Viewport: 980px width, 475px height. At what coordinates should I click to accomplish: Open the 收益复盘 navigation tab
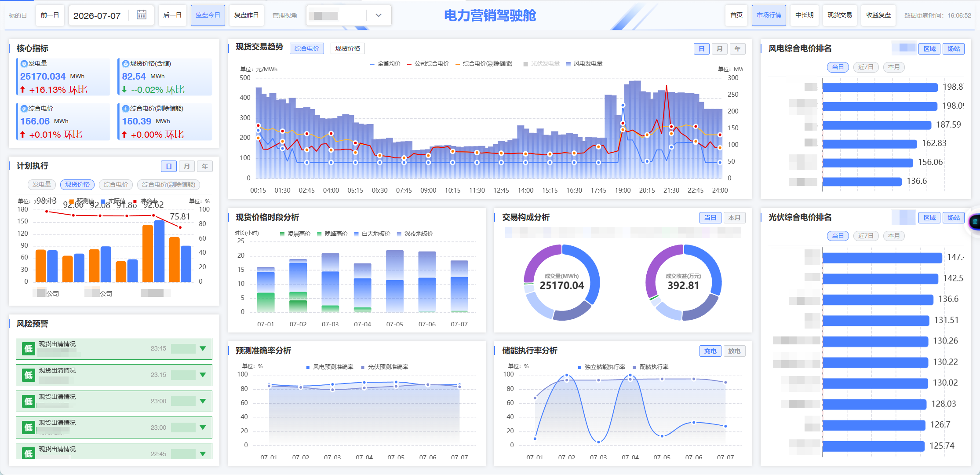[878, 15]
